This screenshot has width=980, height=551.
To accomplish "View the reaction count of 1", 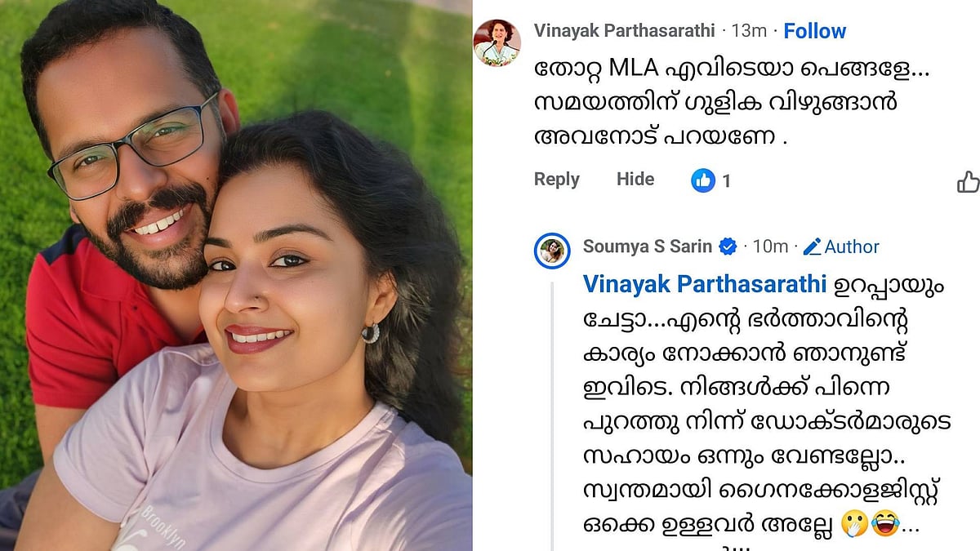I will tap(726, 181).
